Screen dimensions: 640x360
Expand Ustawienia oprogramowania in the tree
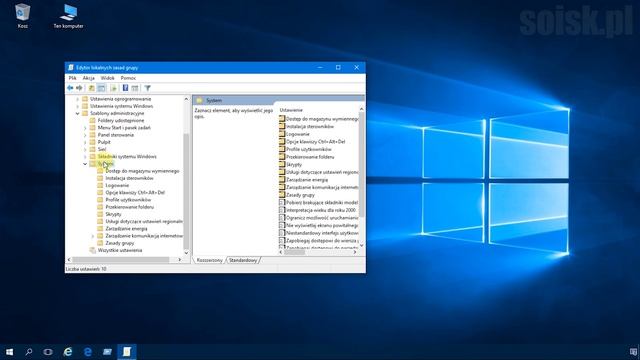click(x=77, y=99)
